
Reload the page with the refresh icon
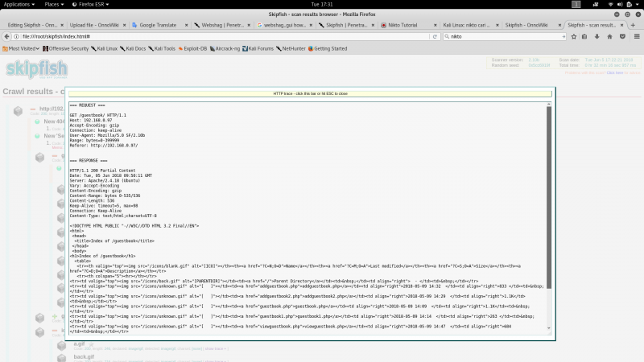pyautogui.click(x=435, y=36)
